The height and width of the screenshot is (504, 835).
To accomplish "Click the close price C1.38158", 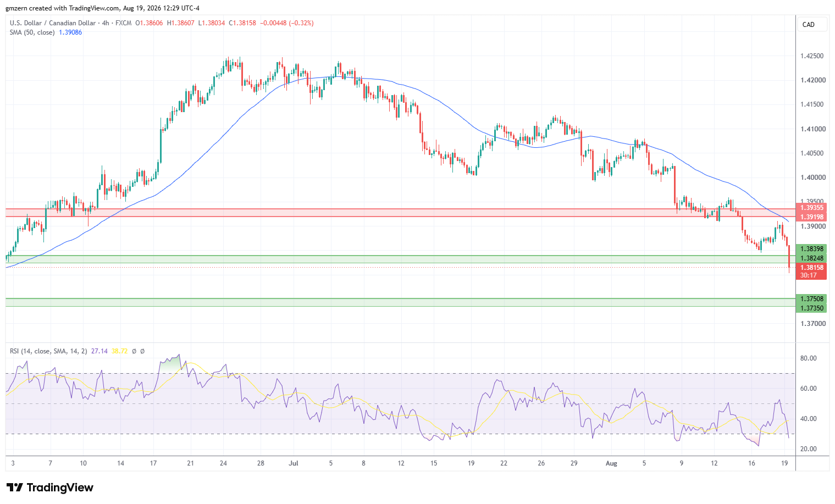I will (x=242, y=23).
